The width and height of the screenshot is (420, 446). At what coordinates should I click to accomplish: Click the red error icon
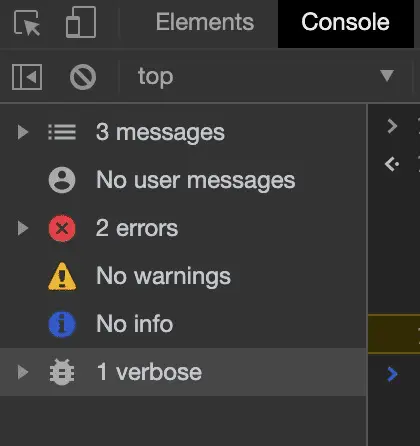tap(62, 228)
